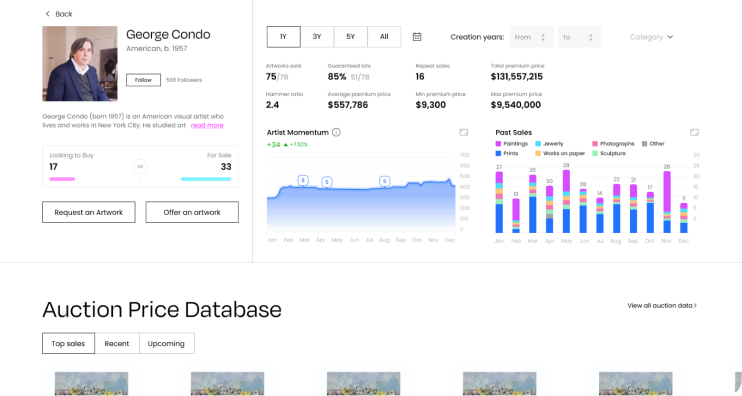Select the March sale marker on momentum chart

(x=303, y=180)
